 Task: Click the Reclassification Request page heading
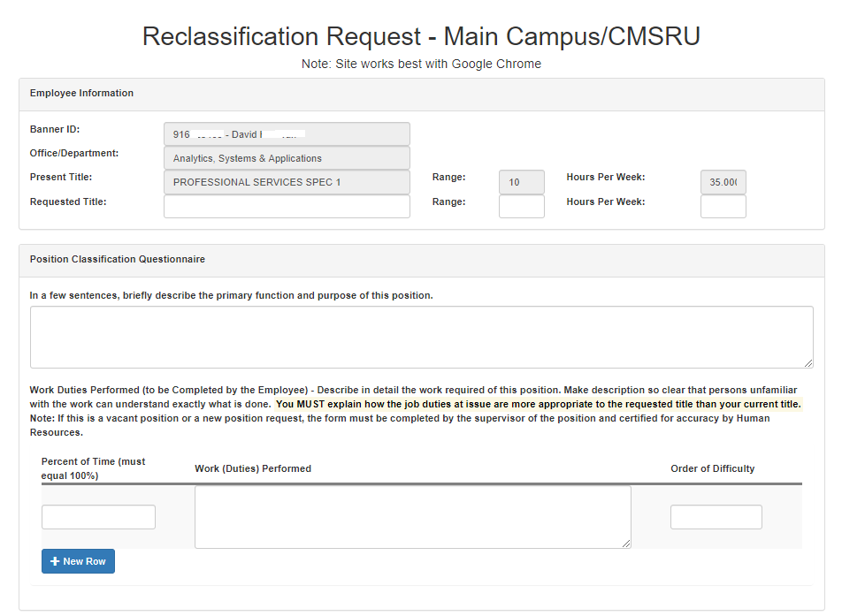pos(421,37)
